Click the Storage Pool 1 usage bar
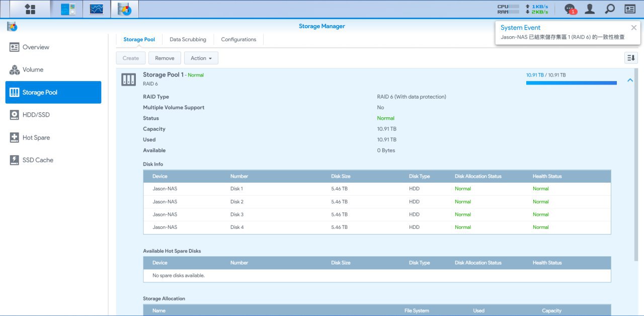The width and height of the screenshot is (644, 316). (571, 83)
